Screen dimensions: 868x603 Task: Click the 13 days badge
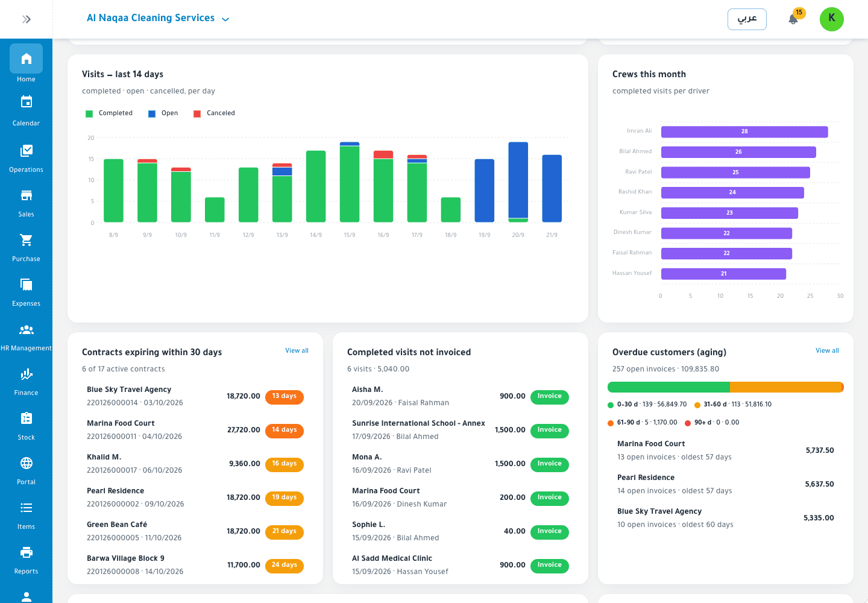point(285,397)
